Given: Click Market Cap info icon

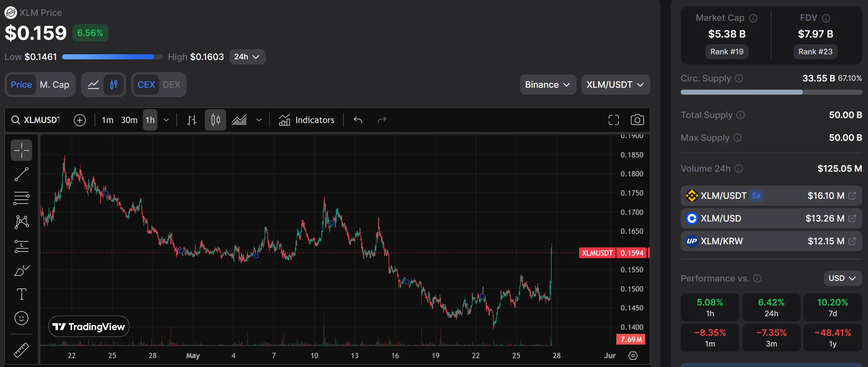Looking at the screenshot, I should click(753, 18).
